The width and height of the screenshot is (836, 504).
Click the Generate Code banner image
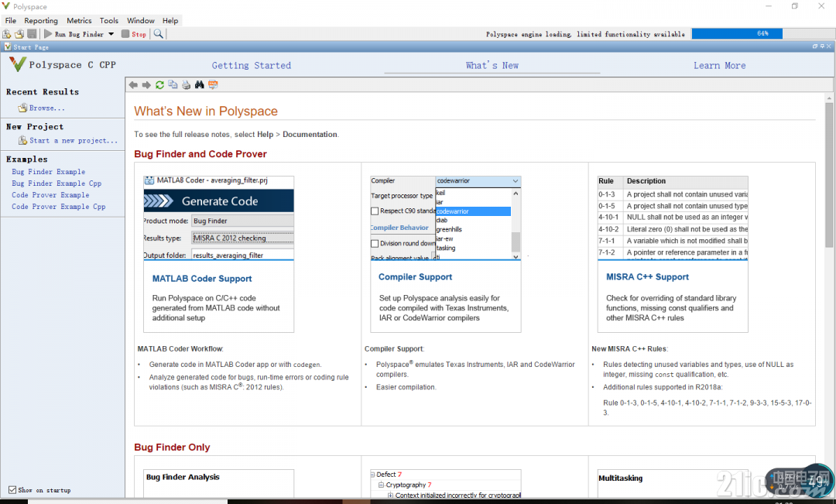(x=218, y=201)
